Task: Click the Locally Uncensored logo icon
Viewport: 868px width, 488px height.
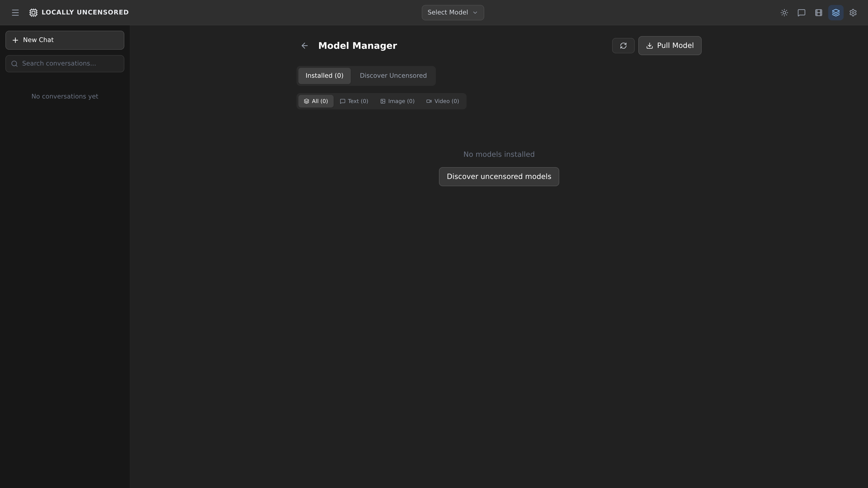Action: pos(33,12)
